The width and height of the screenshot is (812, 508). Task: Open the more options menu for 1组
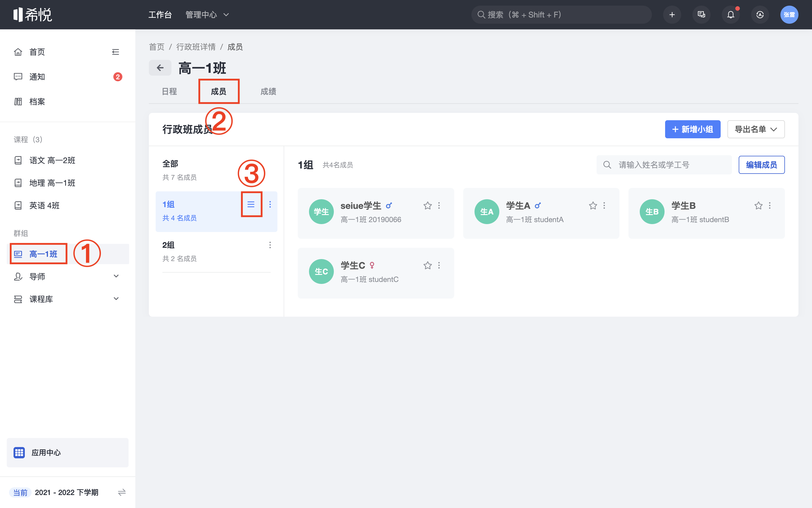270,204
